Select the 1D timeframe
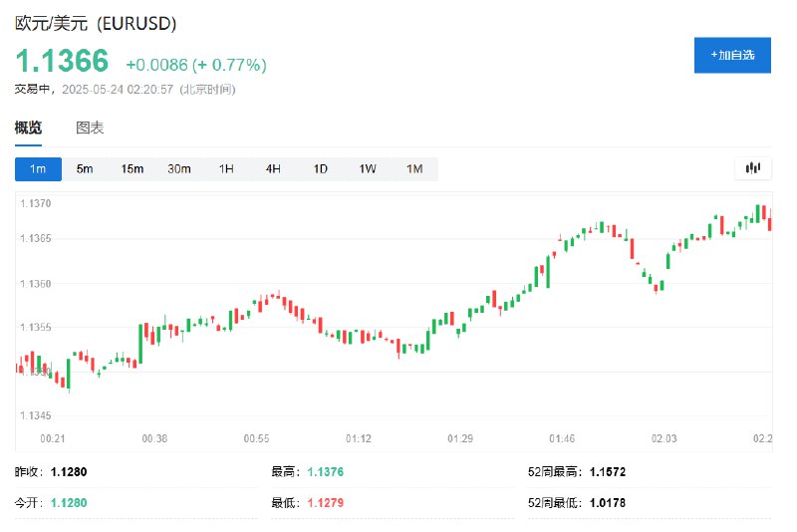 click(320, 168)
